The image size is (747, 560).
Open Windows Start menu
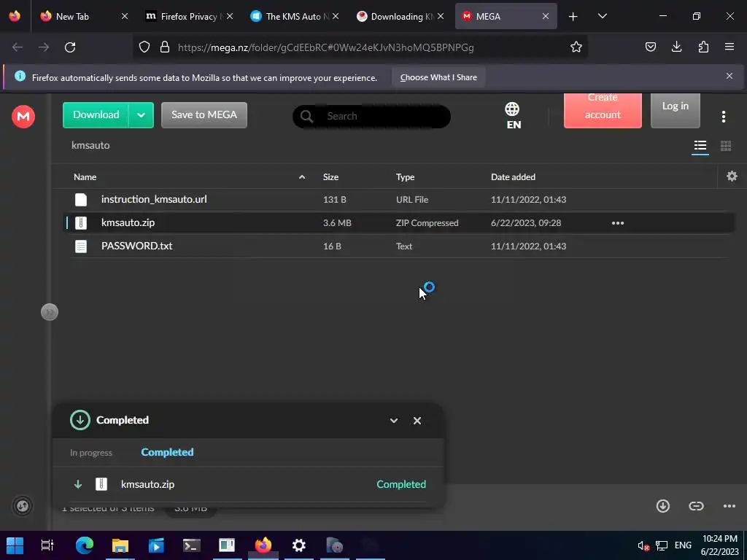coord(15,545)
